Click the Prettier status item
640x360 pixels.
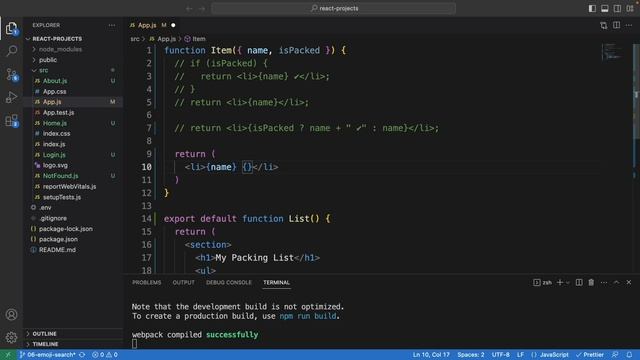click(x=589, y=355)
